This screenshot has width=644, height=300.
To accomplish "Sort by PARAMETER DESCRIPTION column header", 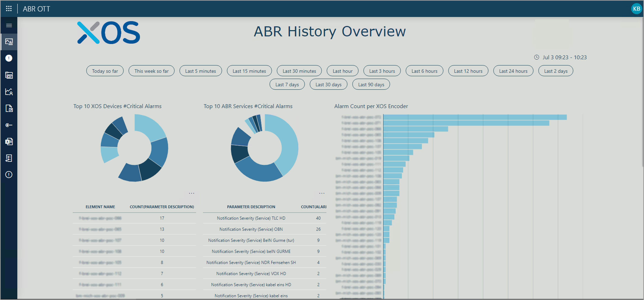I will [251, 207].
